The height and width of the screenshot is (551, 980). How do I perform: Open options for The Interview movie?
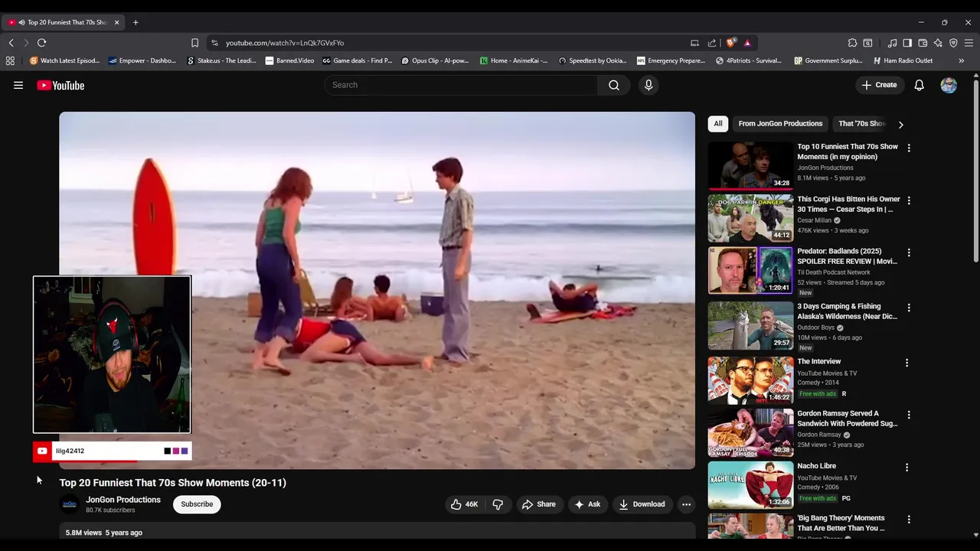coord(906,363)
